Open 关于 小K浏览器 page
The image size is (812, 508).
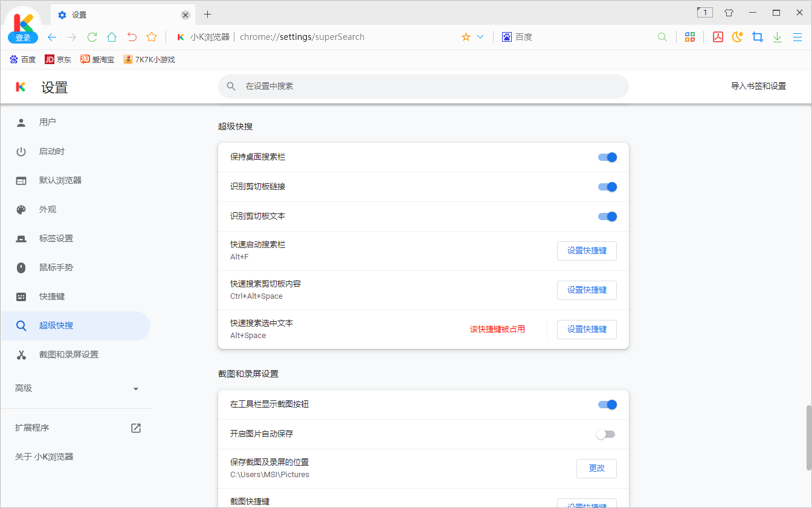click(76, 457)
